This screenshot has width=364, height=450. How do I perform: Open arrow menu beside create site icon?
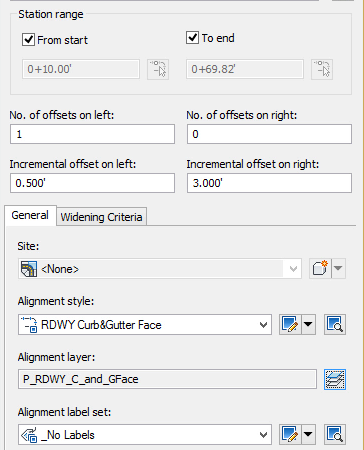pyautogui.click(x=338, y=268)
